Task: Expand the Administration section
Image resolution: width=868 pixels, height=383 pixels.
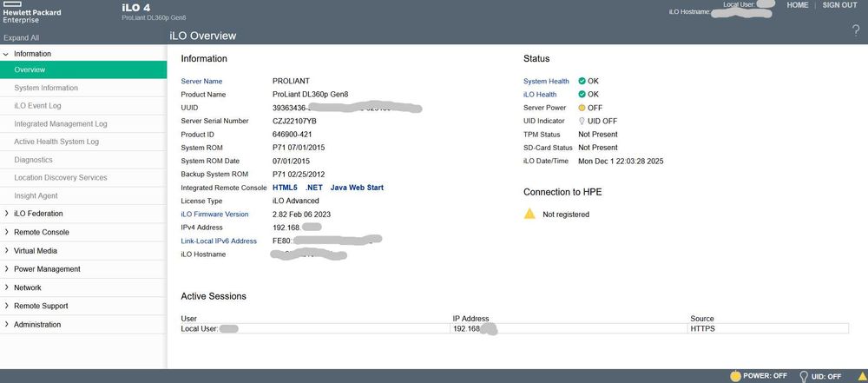Action: point(6,324)
